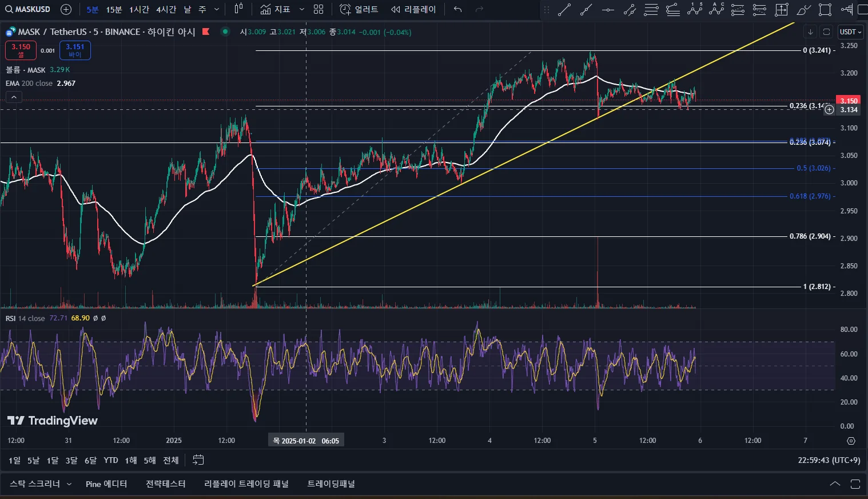
Task: Collapse the indicator legend chevron
Action: (x=14, y=97)
